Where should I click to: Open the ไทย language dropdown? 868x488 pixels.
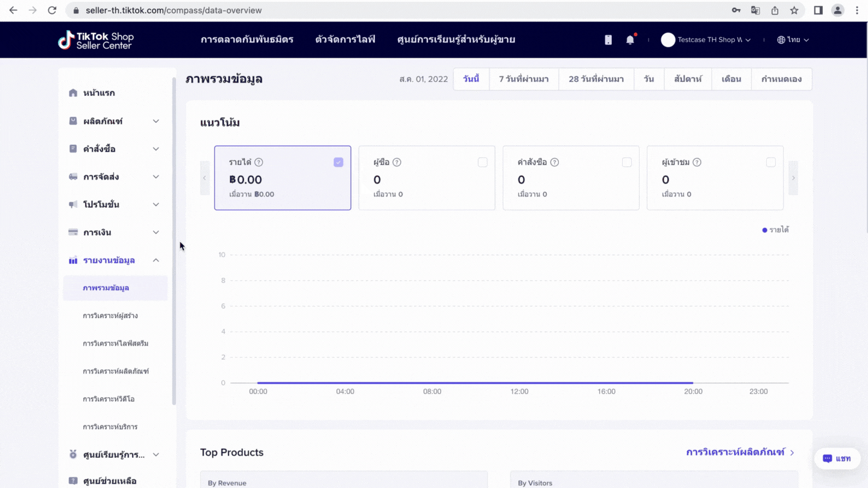point(793,40)
